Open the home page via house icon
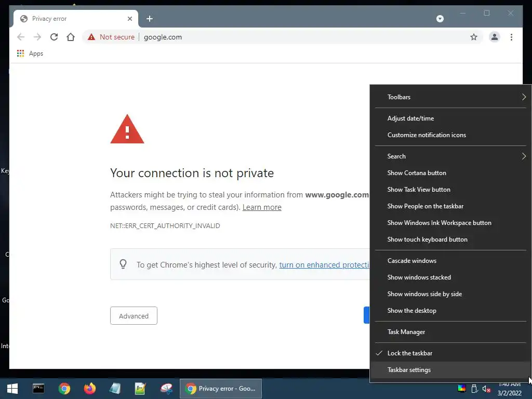 click(x=71, y=37)
